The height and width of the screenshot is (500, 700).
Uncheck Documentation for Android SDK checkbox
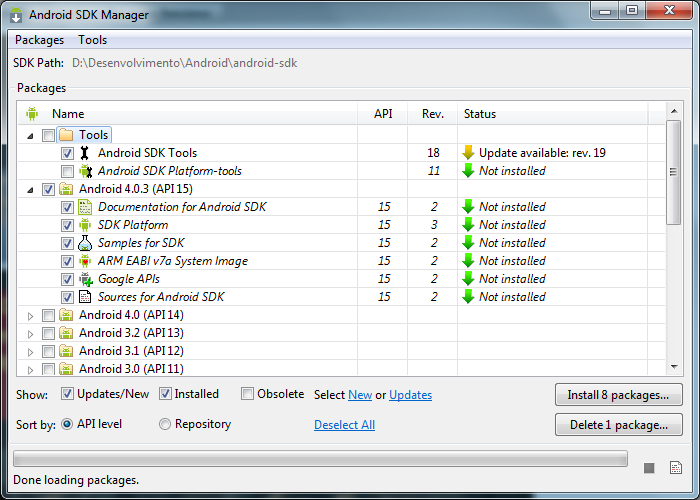(x=67, y=207)
